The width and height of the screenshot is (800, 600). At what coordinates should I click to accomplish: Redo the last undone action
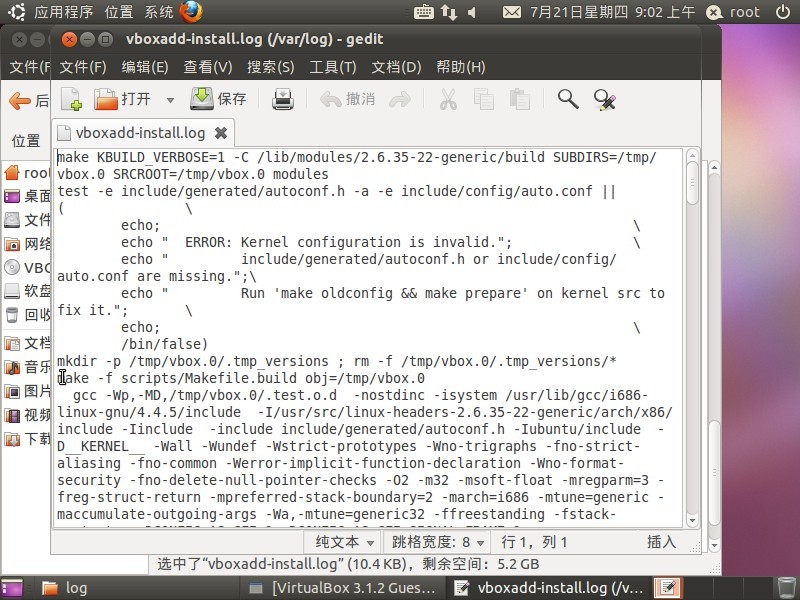tap(399, 99)
